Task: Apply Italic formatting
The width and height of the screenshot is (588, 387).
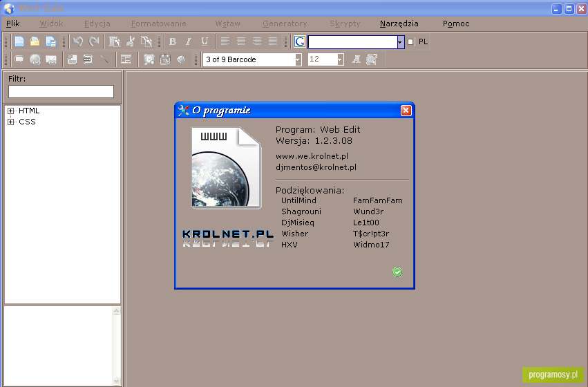Action: [189, 41]
